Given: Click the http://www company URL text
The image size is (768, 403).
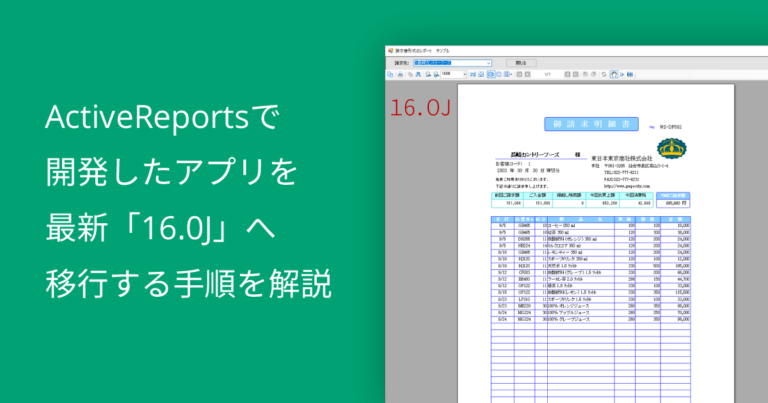Looking at the screenshot, I should (627, 186).
